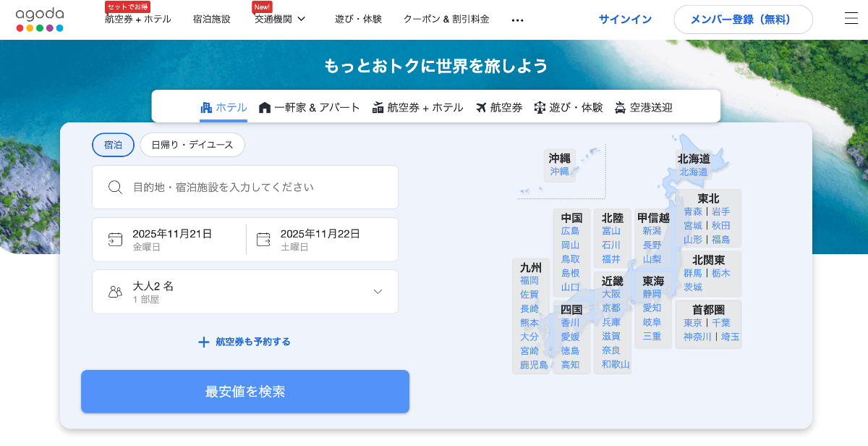Switch to 日帰り・デイユース mode
The height and width of the screenshot is (446, 868).
pyautogui.click(x=192, y=145)
